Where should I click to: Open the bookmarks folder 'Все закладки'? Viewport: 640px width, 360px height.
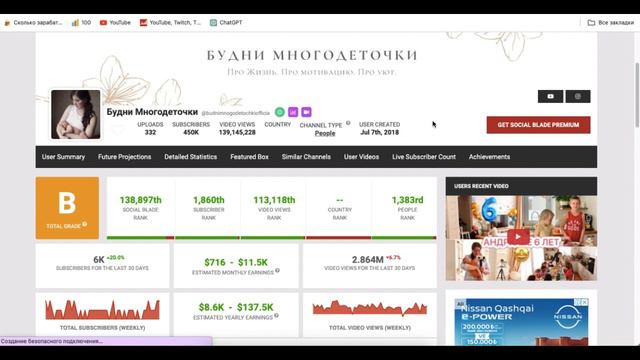(x=611, y=22)
